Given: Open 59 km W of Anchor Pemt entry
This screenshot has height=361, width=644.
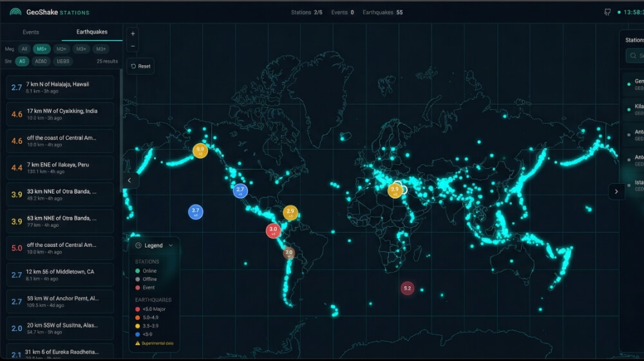Looking at the screenshot, I should click(x=60, y=302).
